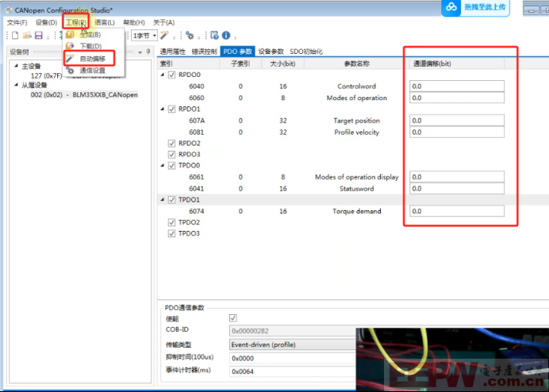Image resolution: width=549 pixels, height=392 pixels.
Task: Open the 语言(L) menu
Action: click(x=105, y=22)
